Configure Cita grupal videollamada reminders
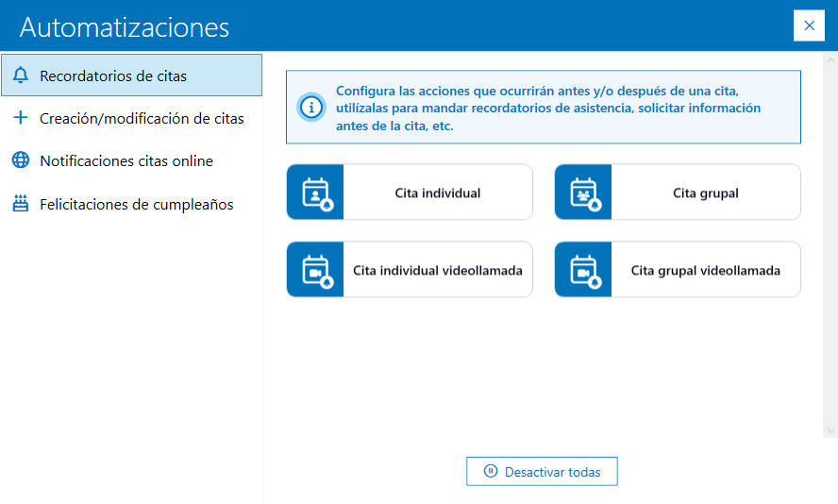838x504 pixels. pyautogui.click(x=705, y=270)
